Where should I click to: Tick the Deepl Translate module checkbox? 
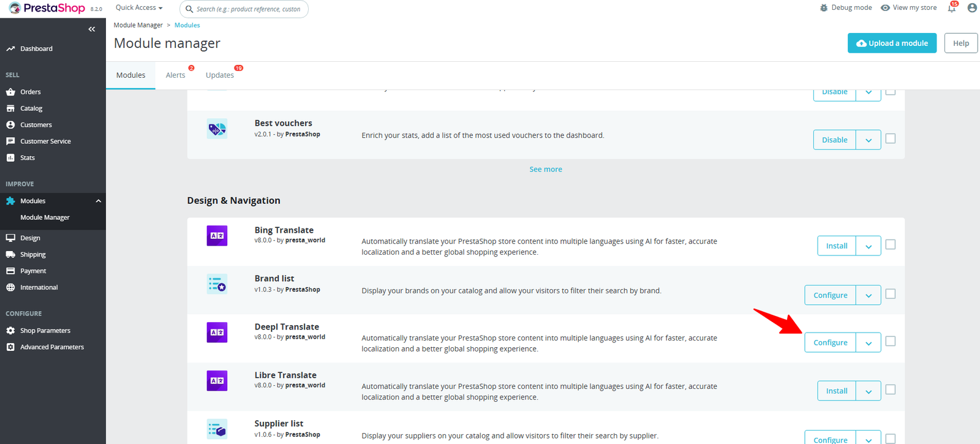(891, 341)
